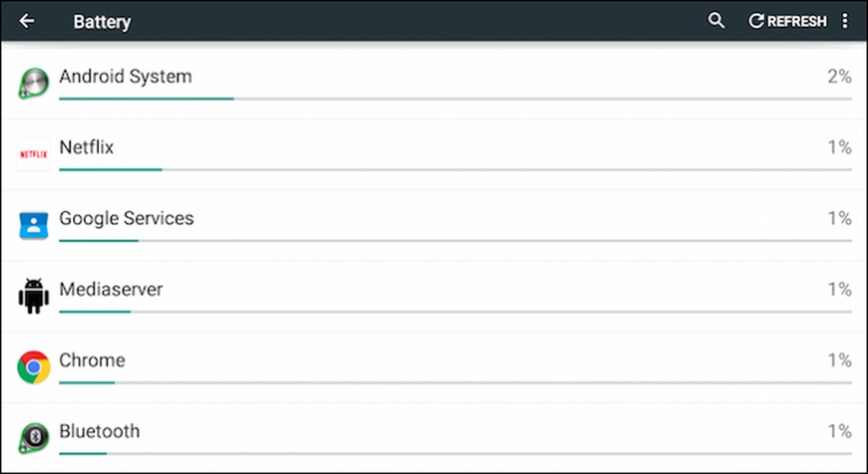Click the Netflix 1% percentage value
Screen dimensions: 868x474
pos(839,148)
